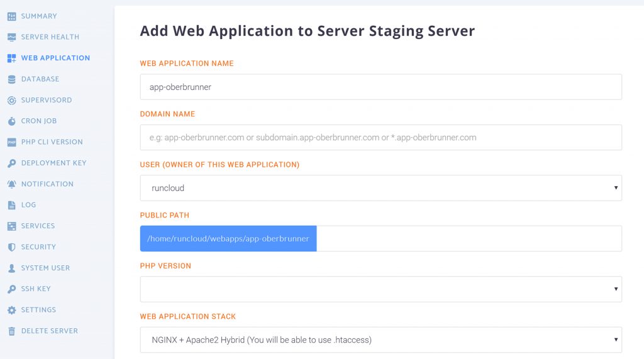Click the Summary grid icon
This screenshot has height=359, width=644.
(x=11, y=16)
